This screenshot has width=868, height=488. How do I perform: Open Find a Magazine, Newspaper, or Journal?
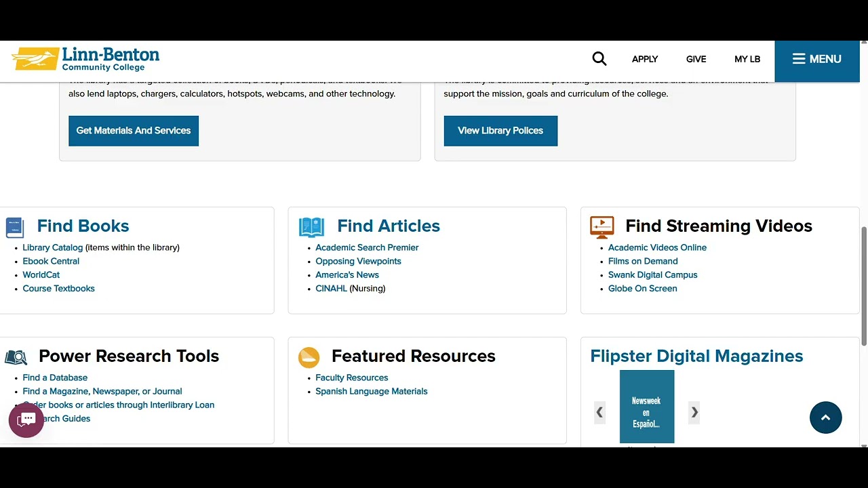(x=102, y=391)
